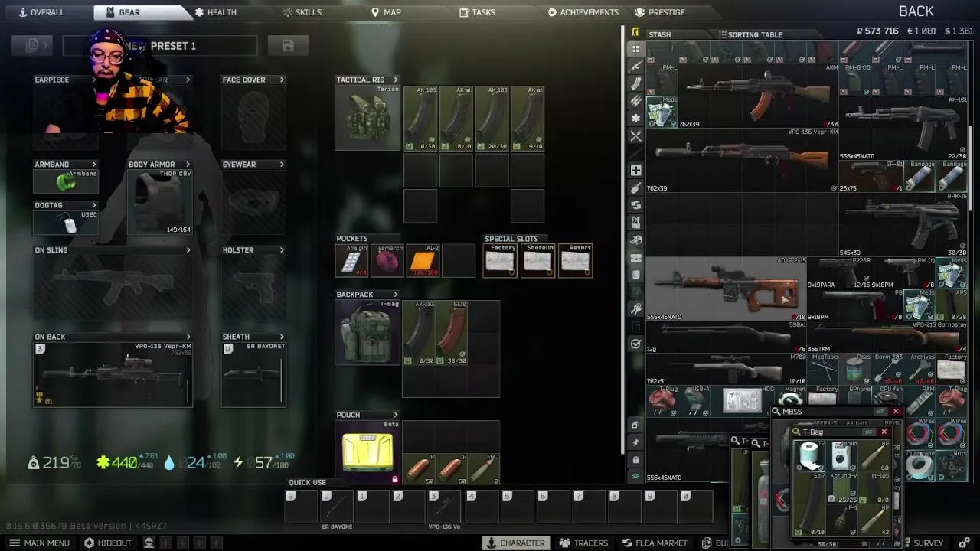Viewport: 980px width, 551px height.
Task: Select the AI-2 medkit in pockets
Action: point(423,261)
